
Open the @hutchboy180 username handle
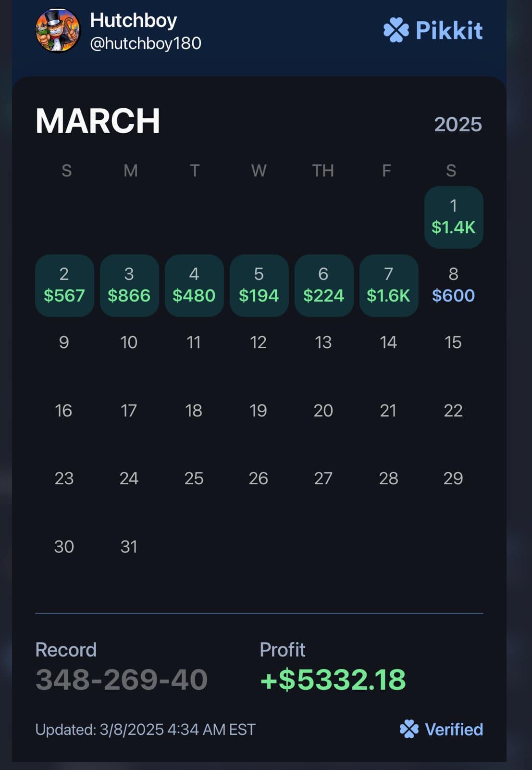pos(146,43)
